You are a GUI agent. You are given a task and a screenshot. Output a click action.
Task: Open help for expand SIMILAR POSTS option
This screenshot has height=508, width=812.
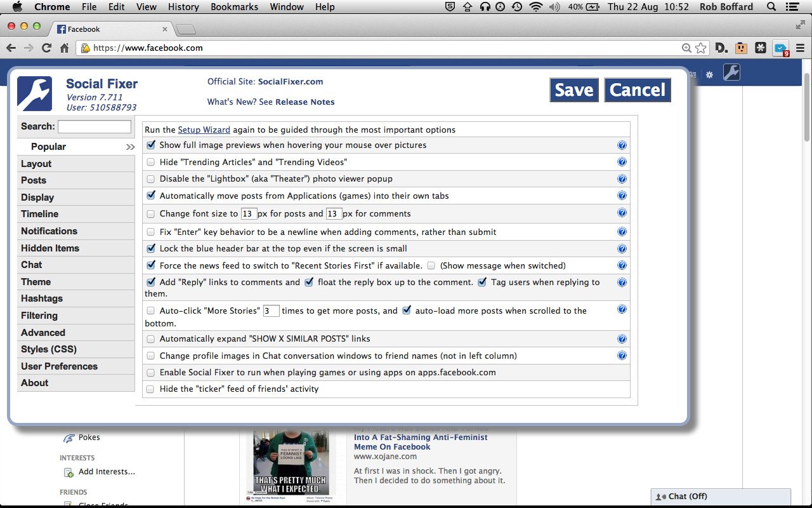coord(622,339)
